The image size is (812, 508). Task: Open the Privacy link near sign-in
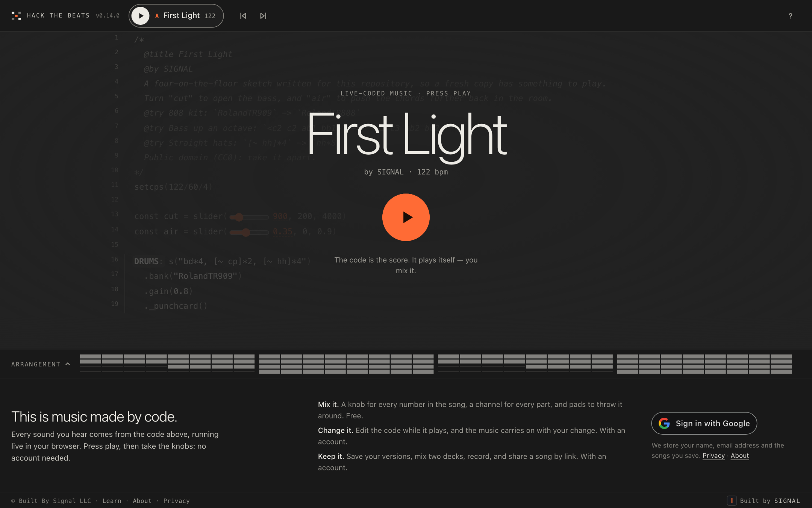pos(714,456)
